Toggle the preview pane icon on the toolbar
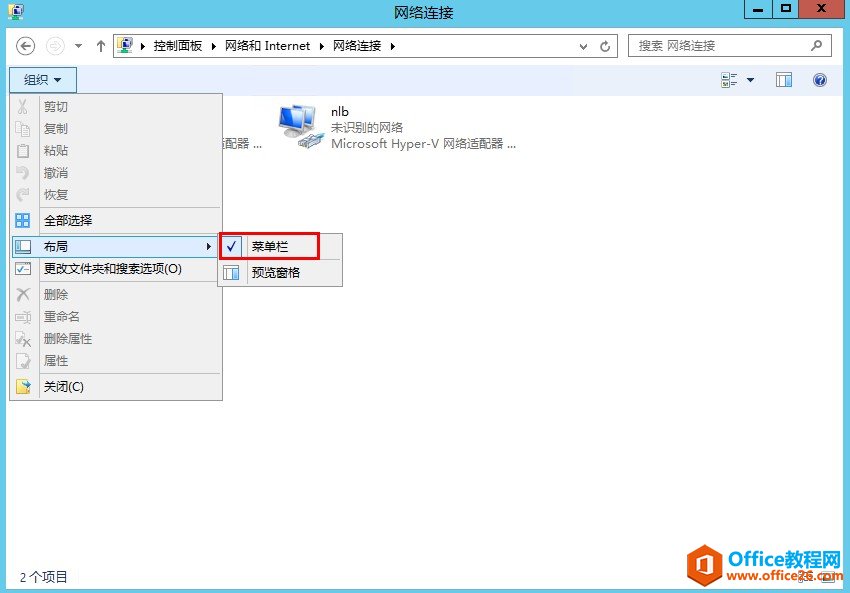The height and width of the screenshot is (593, 850). (x=784, y=80)
